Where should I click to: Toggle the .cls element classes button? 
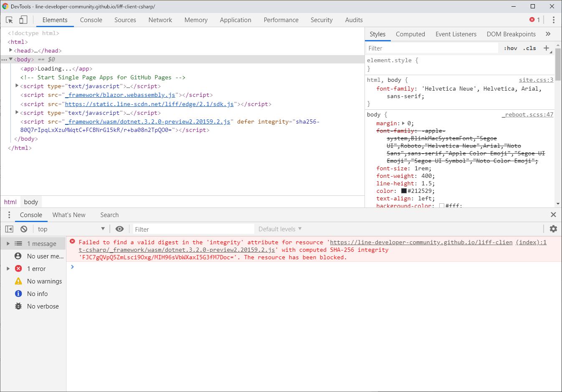[529, 48]
